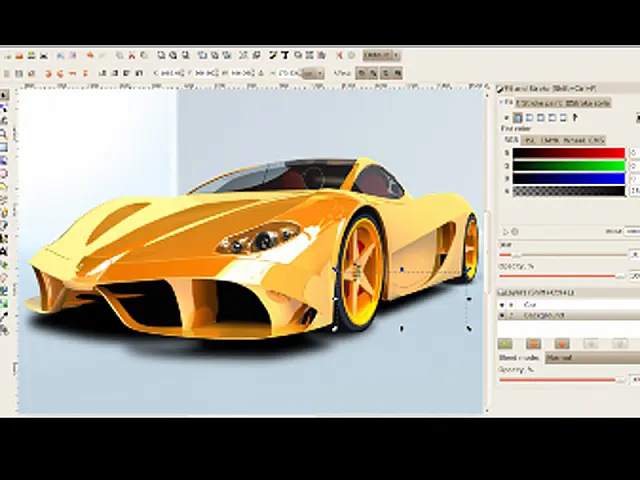Toggle lock on the layer below Car
The image size is (640, 480).
click(512, 316)
